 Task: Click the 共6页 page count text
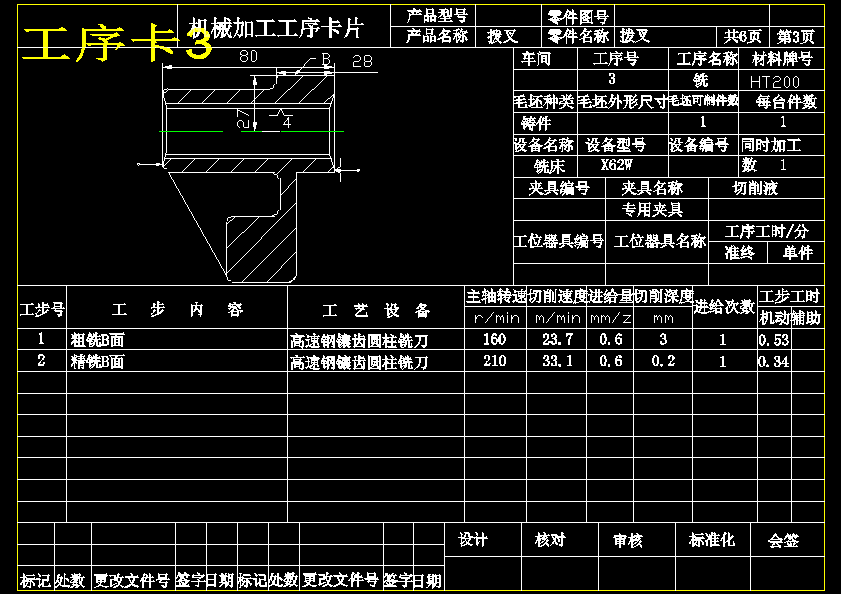tap(742, 36)
